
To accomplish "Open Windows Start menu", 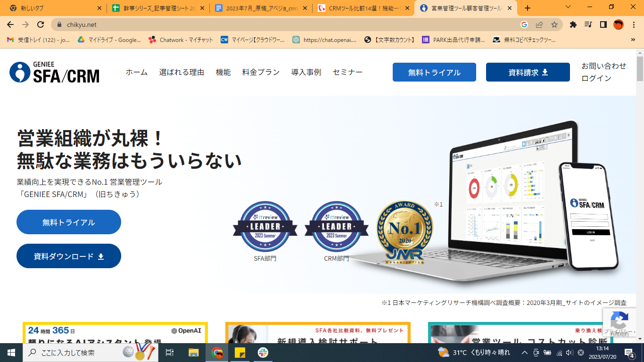I will click(x=11, y=353).
